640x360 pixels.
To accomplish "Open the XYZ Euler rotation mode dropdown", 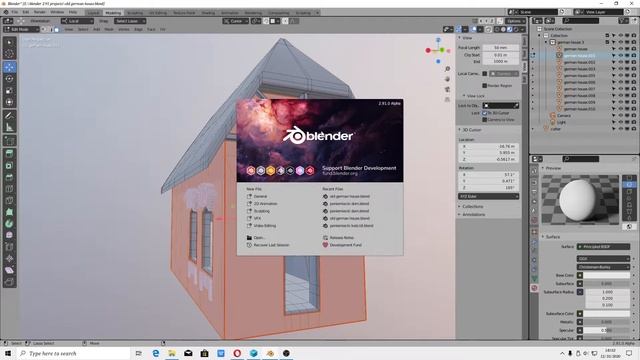I will click(489, 196).
